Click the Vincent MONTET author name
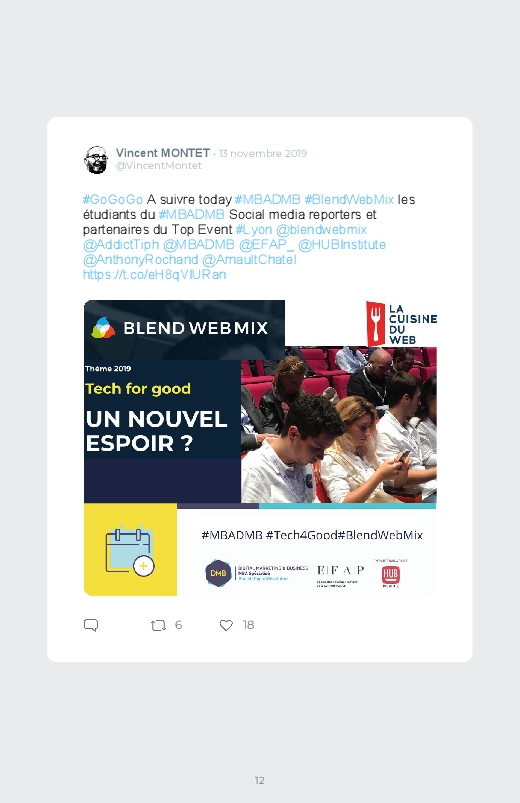This screenshot has width=520, height=803. (162, 153)
